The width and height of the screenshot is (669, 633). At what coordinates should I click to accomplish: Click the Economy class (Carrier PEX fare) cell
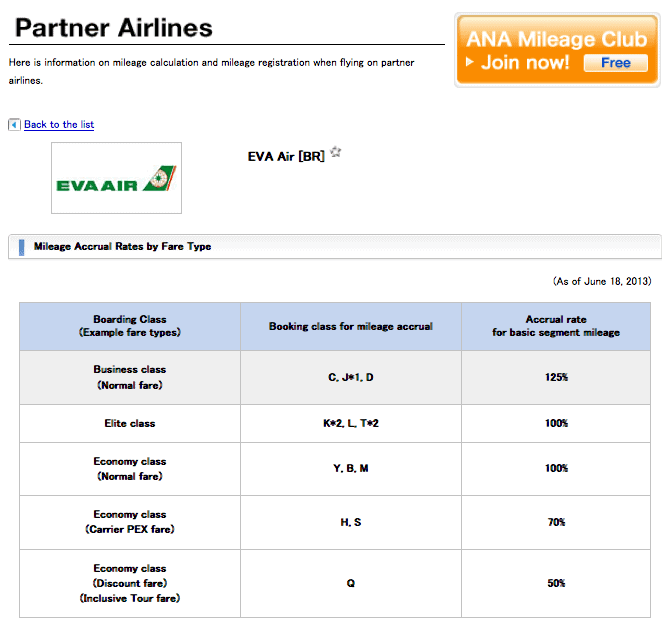pyautogui.click(x=130, y=522)
